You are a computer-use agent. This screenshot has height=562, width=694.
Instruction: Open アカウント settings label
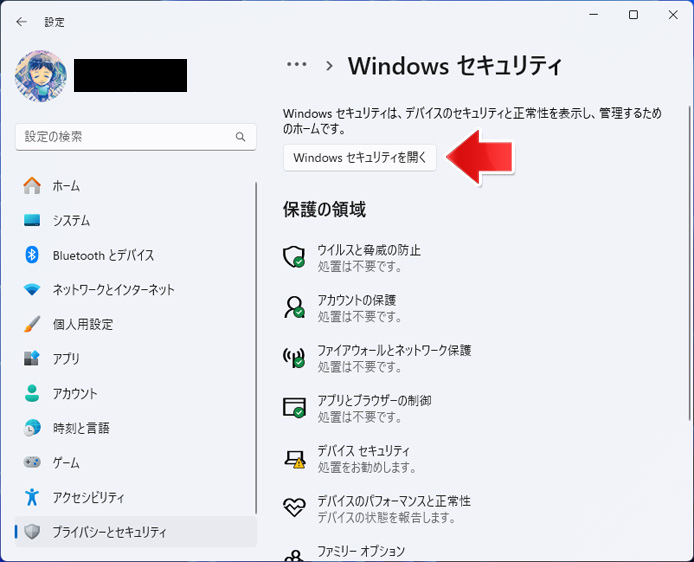tap(75, 393)
